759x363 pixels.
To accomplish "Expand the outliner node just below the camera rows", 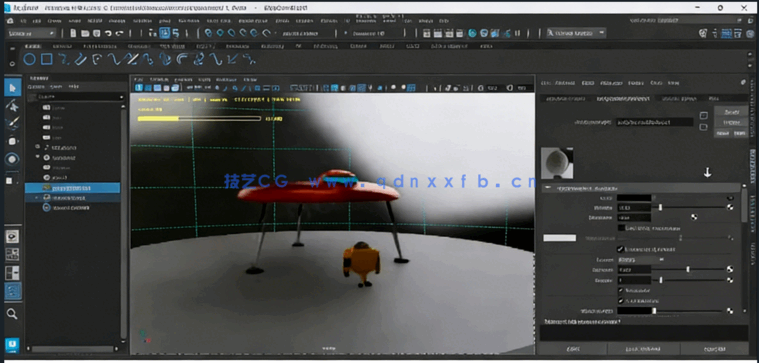I will click(x=37, y=147).
